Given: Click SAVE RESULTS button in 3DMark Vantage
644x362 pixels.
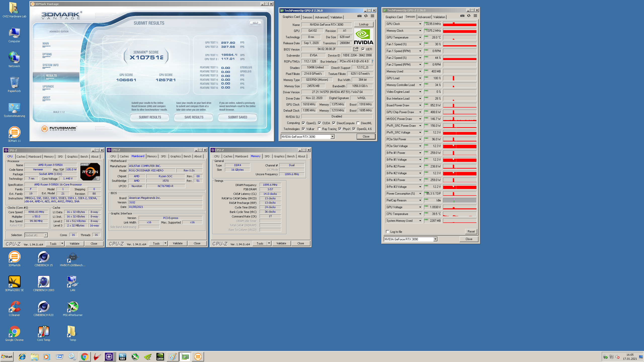Looking at the screenshot, I should click(x=194, y=117).
